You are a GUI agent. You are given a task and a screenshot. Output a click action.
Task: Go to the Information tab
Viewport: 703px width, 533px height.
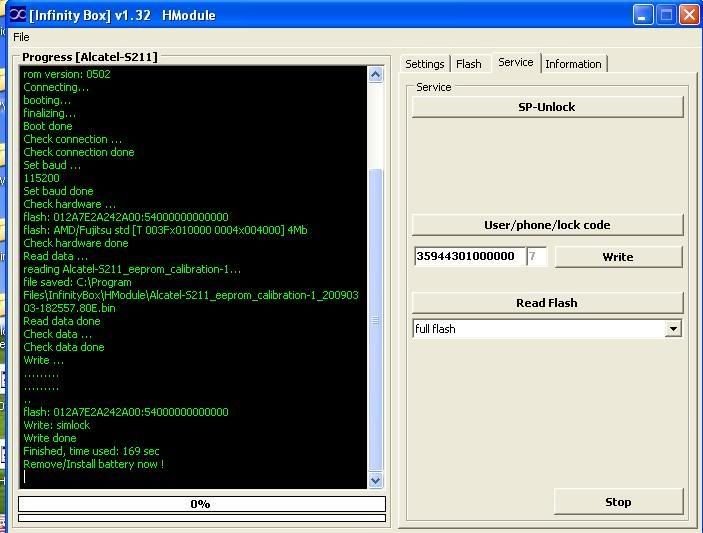pos(573,64)
